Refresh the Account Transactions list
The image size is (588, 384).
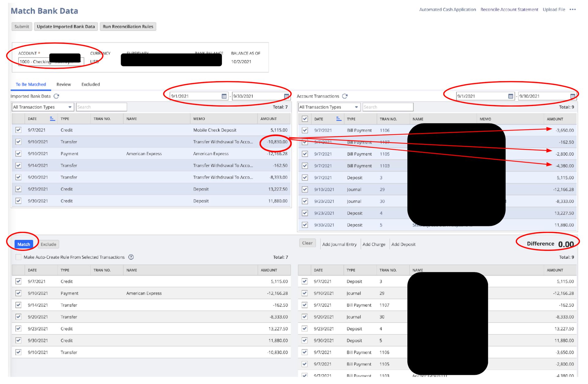tap(345, 96)
